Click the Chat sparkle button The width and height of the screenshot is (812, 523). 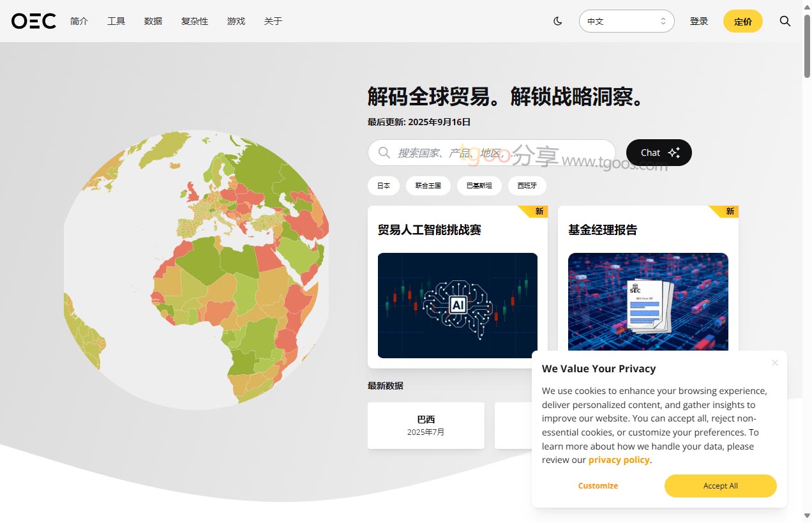659,153
